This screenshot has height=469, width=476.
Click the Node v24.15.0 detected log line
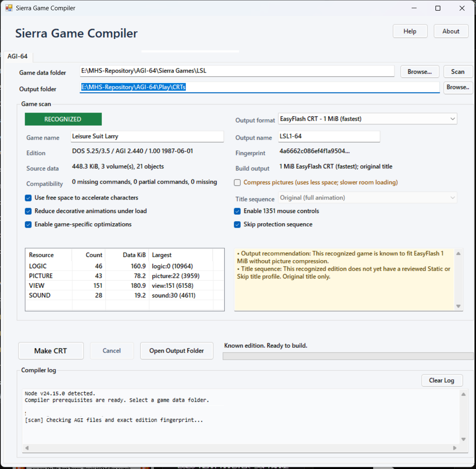pyautogui.click(x=60, y=394)
